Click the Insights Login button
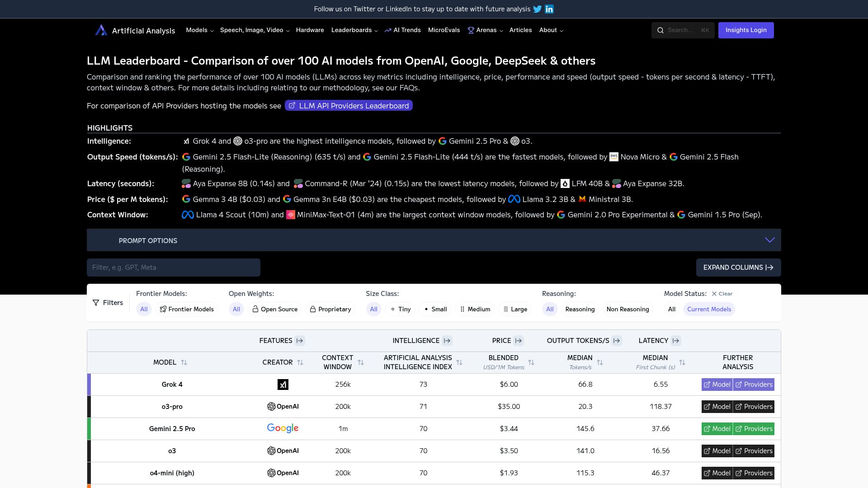The image size is (868, 488). pos(746,30)
